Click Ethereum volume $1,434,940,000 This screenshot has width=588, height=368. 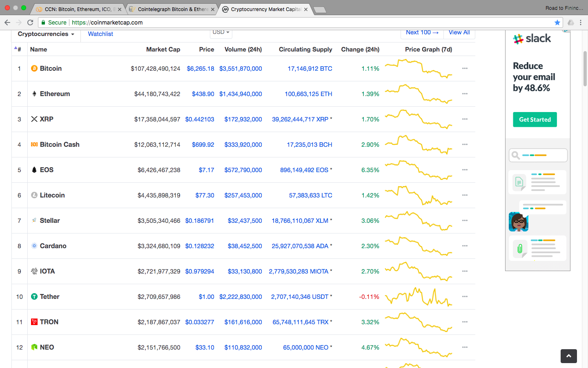(x=241, y=94)
